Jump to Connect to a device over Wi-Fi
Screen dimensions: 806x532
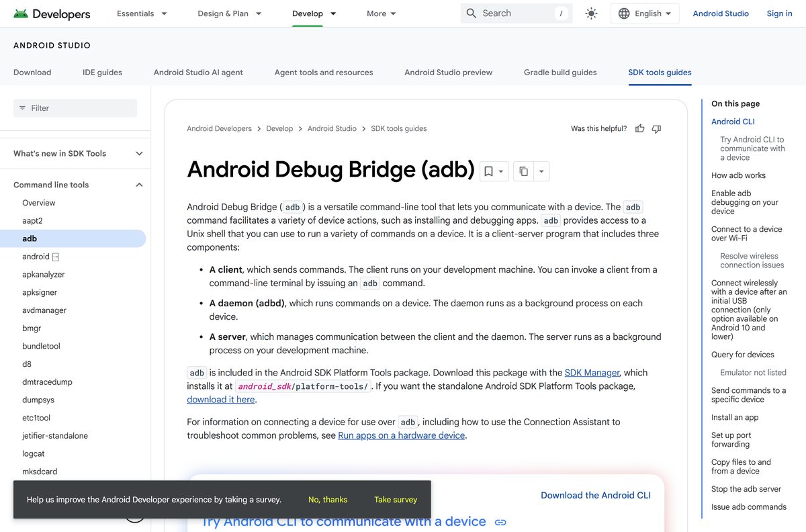coord(747,234)
